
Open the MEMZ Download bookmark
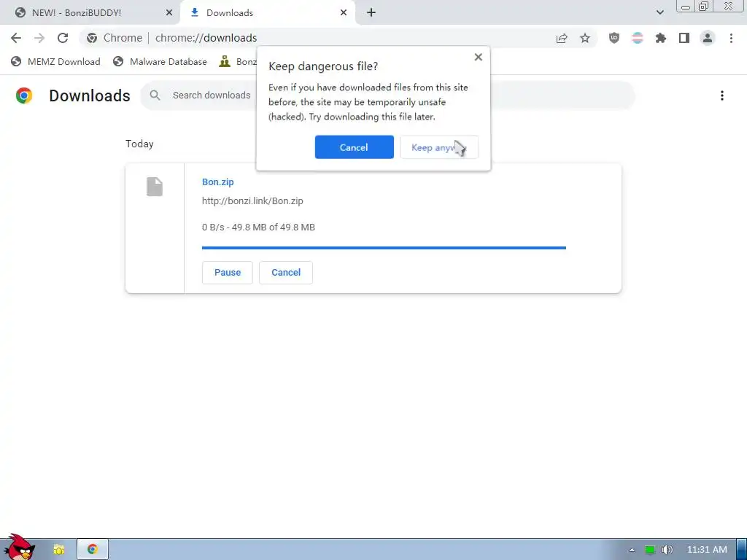(x=55, y=61)
